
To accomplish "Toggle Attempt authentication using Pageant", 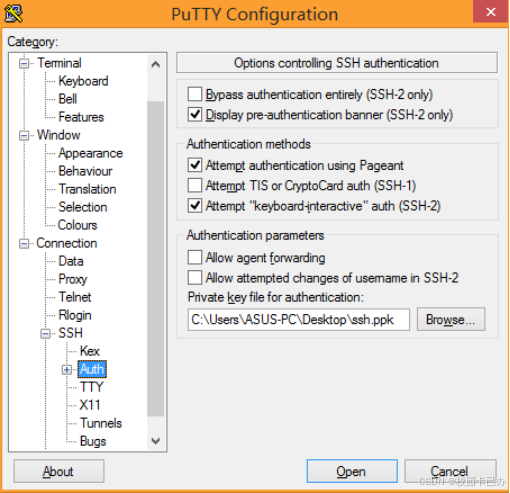I will [x=195, y=165].
